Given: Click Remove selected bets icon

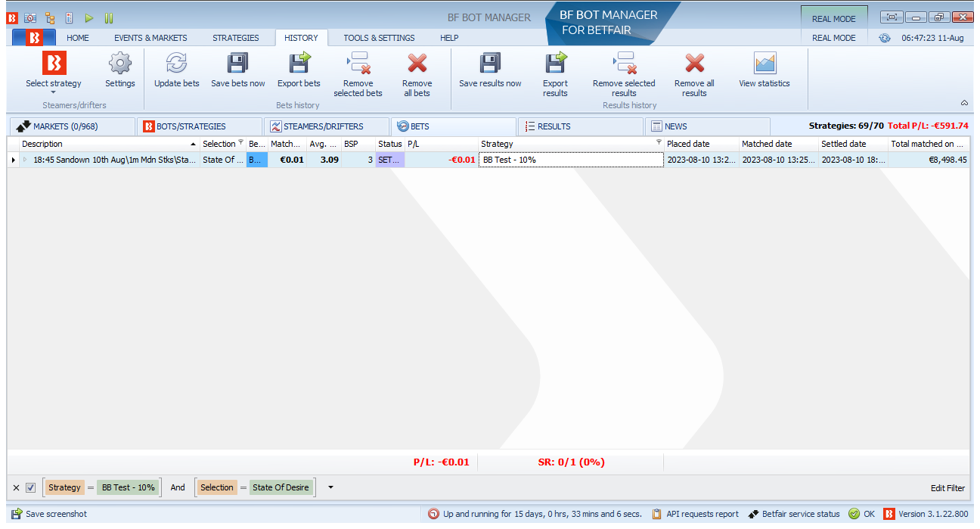Looking at the screenshot, I should 358,63.
